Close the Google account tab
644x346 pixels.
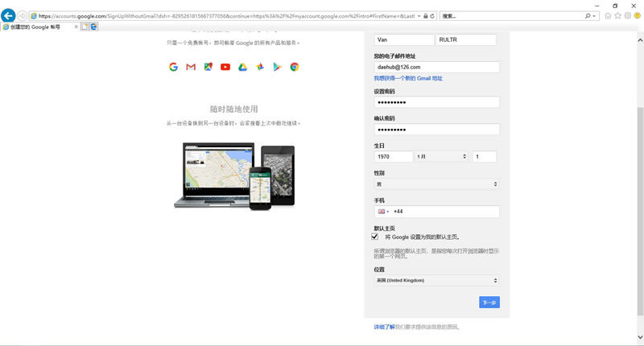tap(76, 27)
